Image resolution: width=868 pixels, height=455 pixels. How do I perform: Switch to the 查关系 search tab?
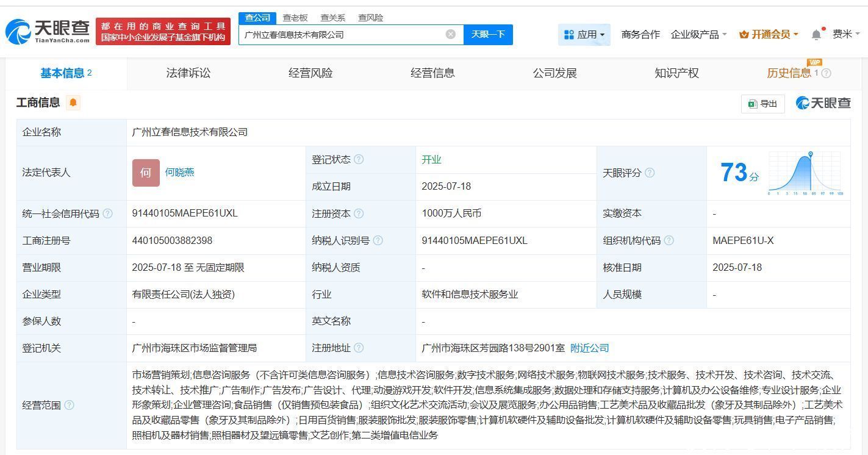point(333,18)
